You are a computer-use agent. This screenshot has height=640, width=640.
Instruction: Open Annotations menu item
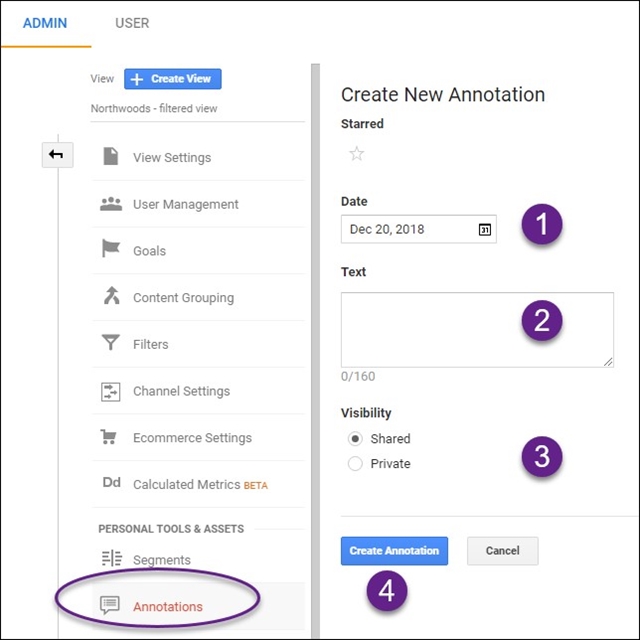[199, 607]
